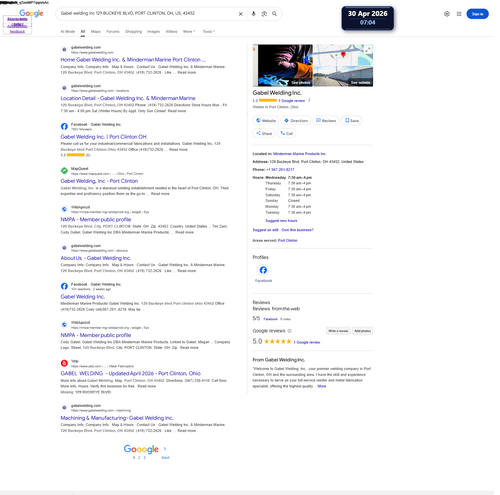Open the Google apps grid
The width and height of the screenshot is (500, 495).
click(459, 14)
